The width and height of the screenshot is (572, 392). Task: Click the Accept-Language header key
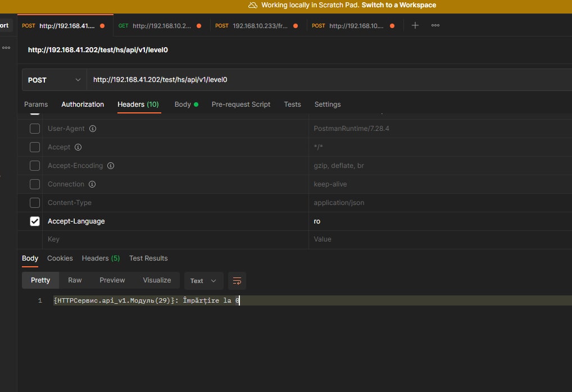point(76,221)
